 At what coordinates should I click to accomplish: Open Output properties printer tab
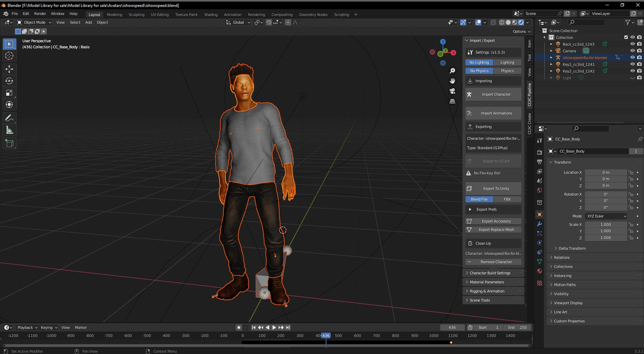point(539,162)
